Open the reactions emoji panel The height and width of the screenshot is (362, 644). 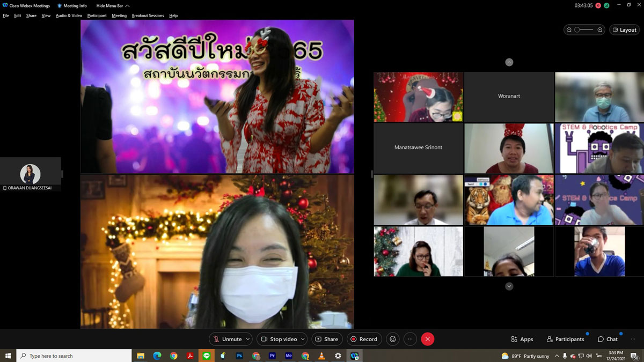tap(393, 339)
